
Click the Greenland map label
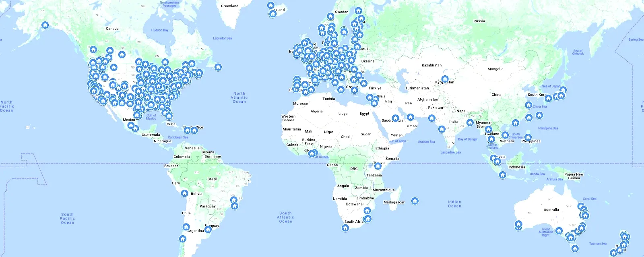click(229, 6)
